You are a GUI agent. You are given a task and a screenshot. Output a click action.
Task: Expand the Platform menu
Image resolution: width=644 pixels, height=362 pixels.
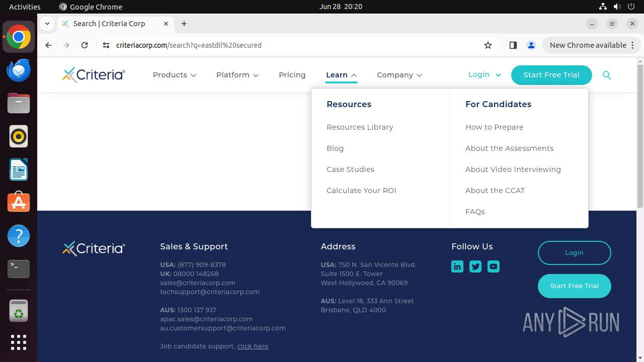pyautogui.click(x=237, y=75)
